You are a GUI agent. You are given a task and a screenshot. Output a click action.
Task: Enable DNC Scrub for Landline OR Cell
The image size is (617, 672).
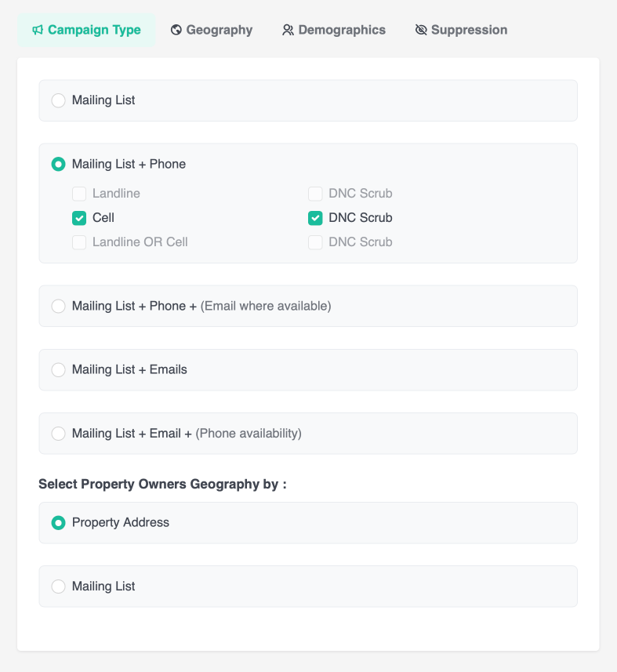tap(315, 242)
